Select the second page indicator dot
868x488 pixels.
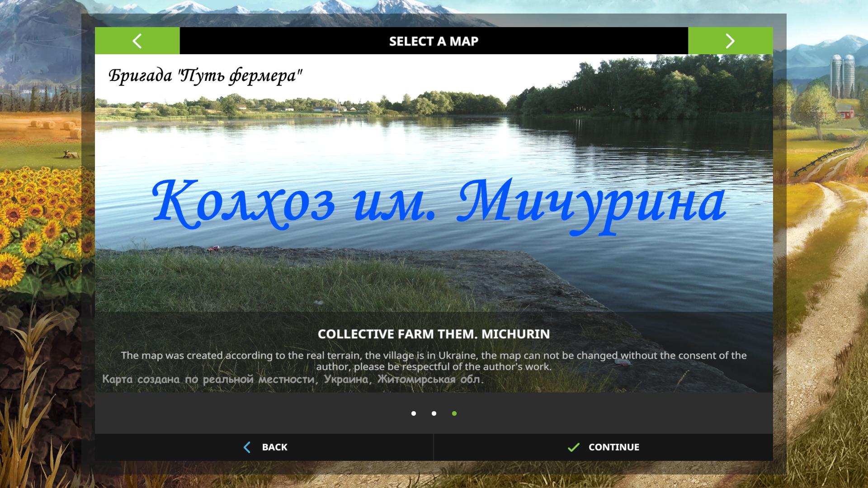coord(434,413)
